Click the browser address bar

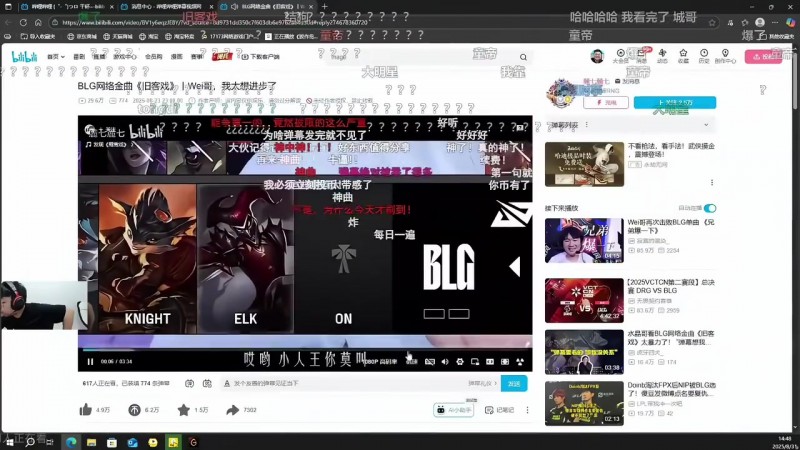pos(378,22)
